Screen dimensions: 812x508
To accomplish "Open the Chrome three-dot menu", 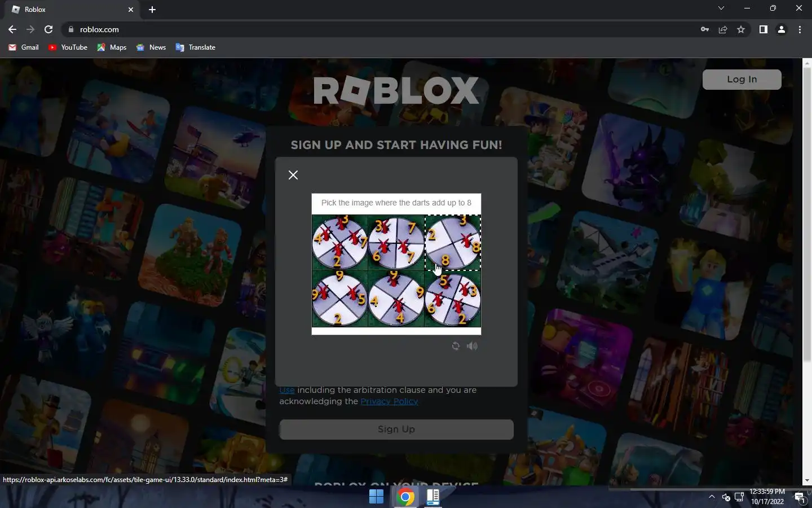I will tap(800, 29).
